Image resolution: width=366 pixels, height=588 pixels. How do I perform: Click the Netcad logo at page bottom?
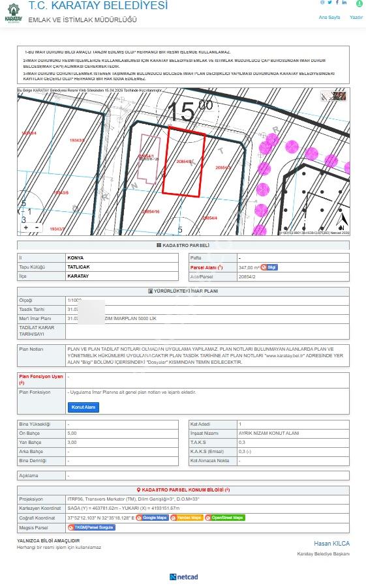point(183,577)
